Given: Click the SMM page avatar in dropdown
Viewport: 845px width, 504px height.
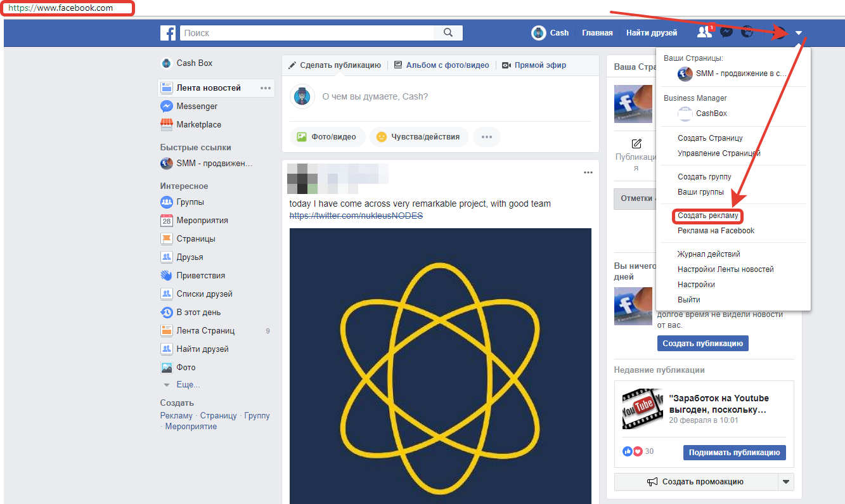Looking at the screenshot, I should click(x=685, y=74).
